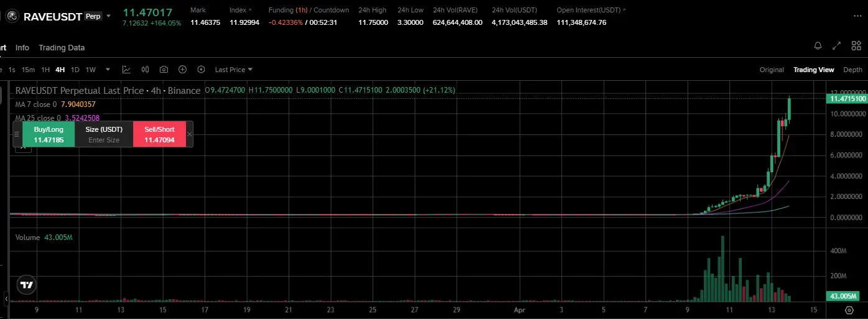Click the Open Interest value 111,348,674.76
Screen dimensions: 868x319
click(581, 22)
